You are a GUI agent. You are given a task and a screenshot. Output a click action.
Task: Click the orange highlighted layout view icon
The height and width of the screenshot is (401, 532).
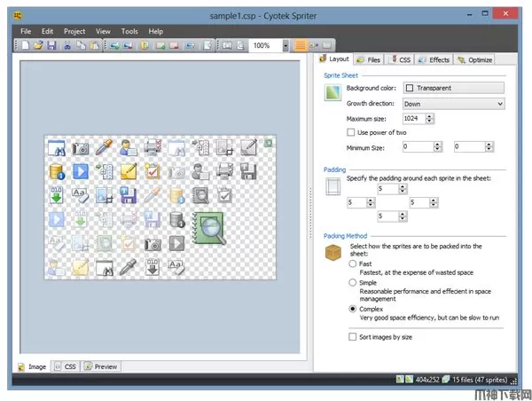(300, 45)
